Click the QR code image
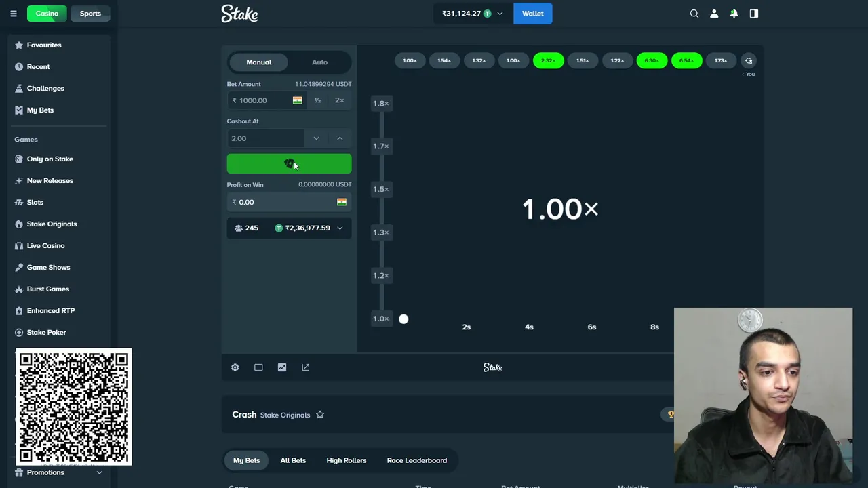This screenshot has width=868, height=488. point(74,407)
